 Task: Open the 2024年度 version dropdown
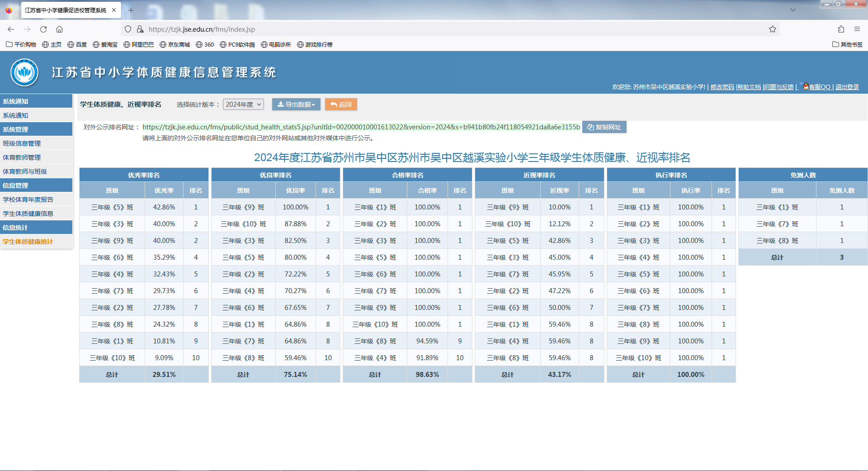click(243, 105)
